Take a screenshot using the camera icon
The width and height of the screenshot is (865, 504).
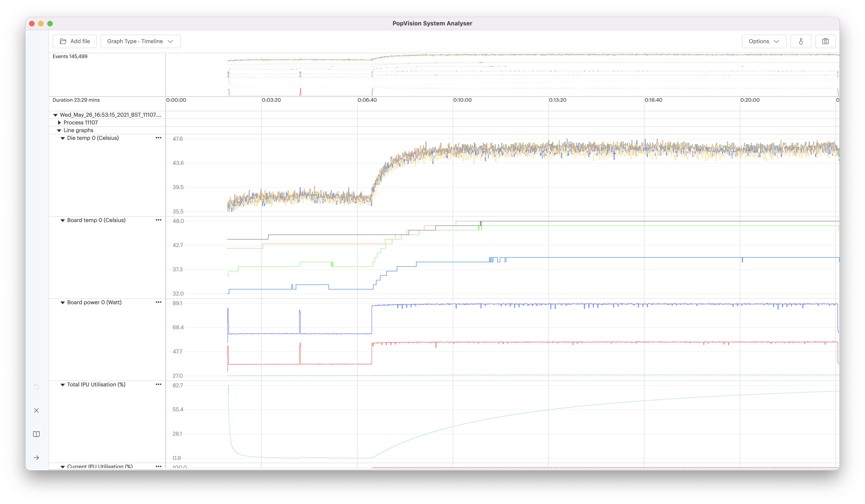pyautogui.click(x=825, y=41)
